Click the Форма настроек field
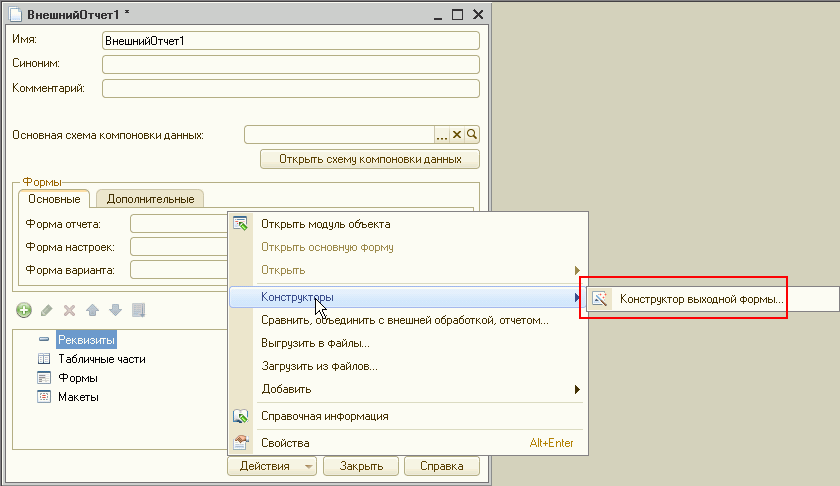The width and height of the screenshot is (840, 486). [x=179, y=247]
